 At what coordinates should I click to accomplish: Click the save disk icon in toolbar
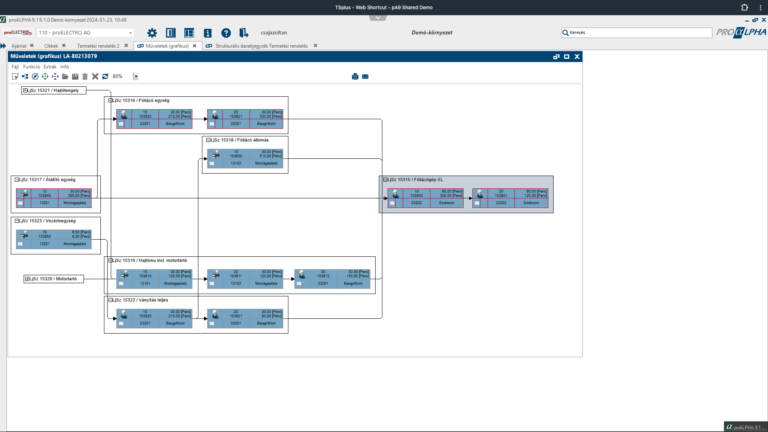pos(74,76)
